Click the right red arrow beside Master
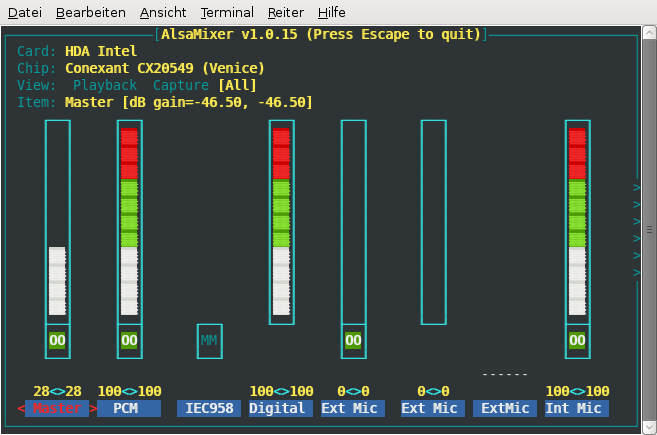The height and width of the screenshot is (435, 657). coord(93,408)
